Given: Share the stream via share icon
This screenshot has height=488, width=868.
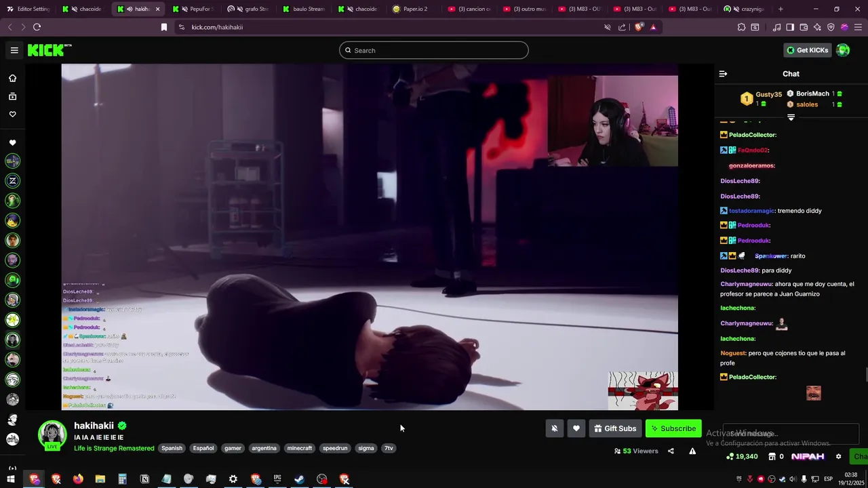Looking at the screenshot, I should click(671, 451).
